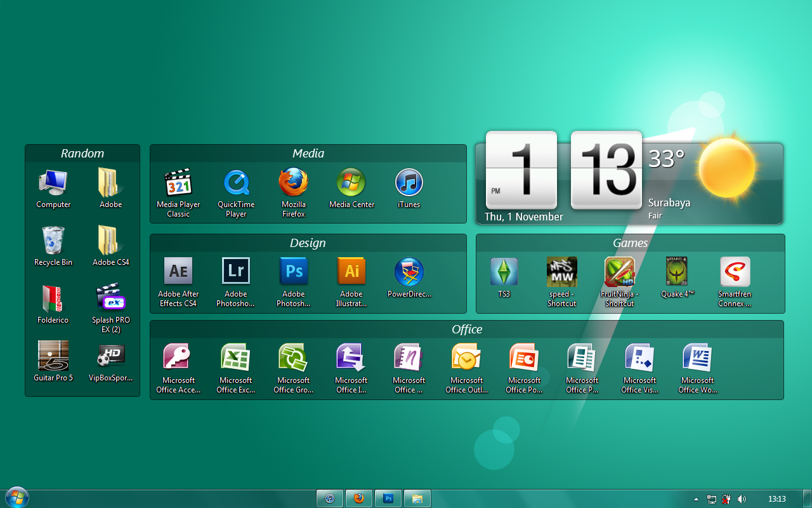This screenshot has height=508, width=812.
Task: Open the volume speaker tray icon
Action: 742,499
